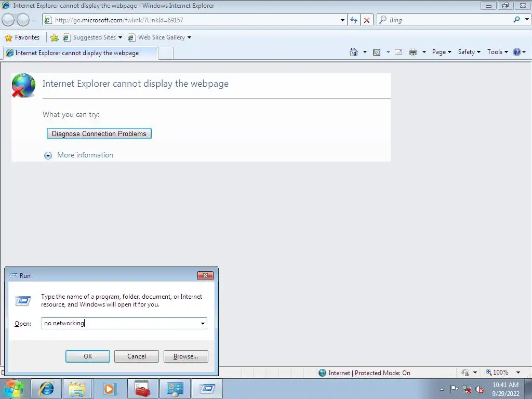The image size is (532, 399).
Task: Click the RSS Feeds icon
Action: pos(377,52)
